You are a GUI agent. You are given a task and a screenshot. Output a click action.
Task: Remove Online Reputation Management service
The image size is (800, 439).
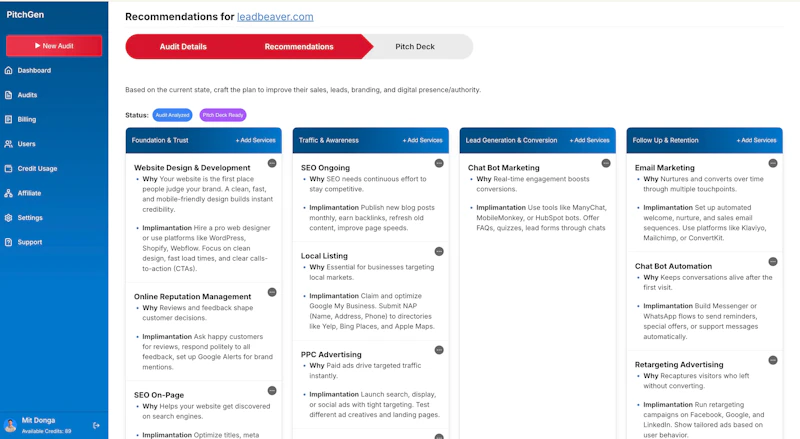272,292
